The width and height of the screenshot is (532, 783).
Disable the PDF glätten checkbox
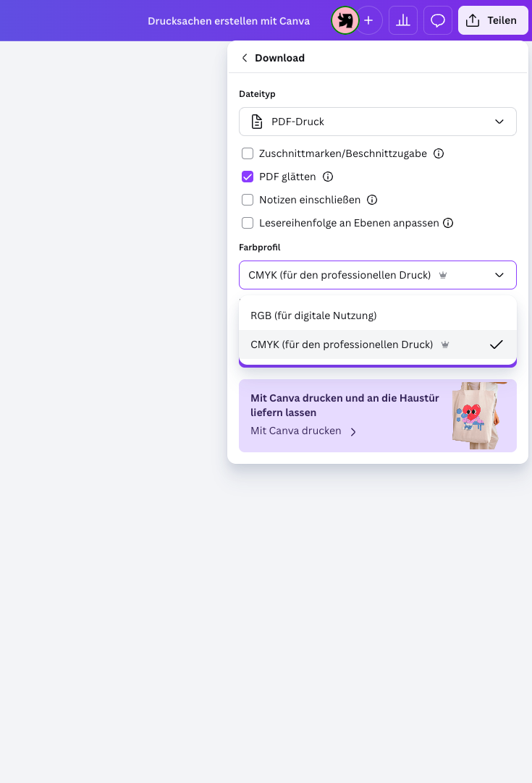[248, 177]
